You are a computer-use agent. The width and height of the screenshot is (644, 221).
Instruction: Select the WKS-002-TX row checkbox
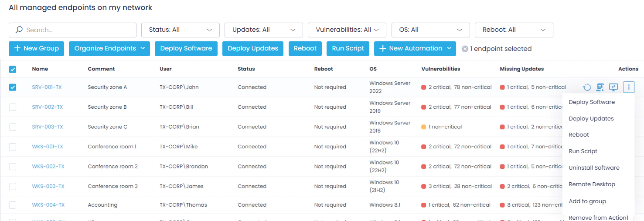click(13, 167)
